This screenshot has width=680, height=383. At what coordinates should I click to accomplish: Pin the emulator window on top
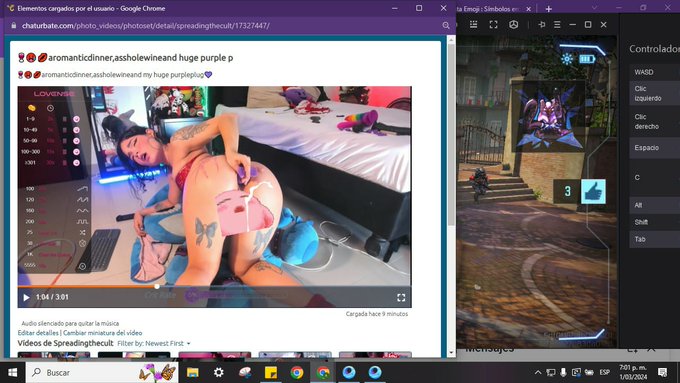[542, 25]
